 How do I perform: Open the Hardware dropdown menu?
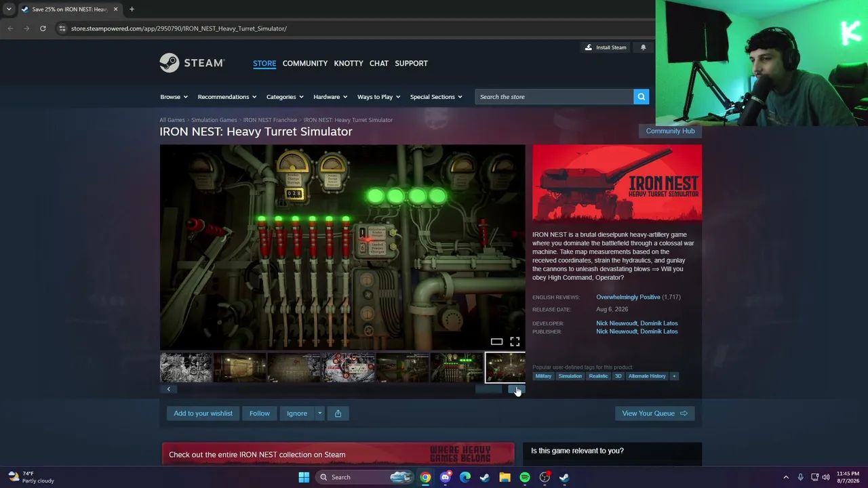330,97
